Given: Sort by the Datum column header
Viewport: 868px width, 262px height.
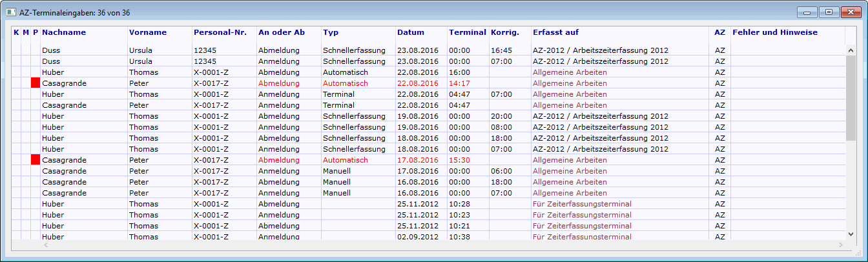Looking at the screenshot, I should pyautogui.click(x=411, y=32).
